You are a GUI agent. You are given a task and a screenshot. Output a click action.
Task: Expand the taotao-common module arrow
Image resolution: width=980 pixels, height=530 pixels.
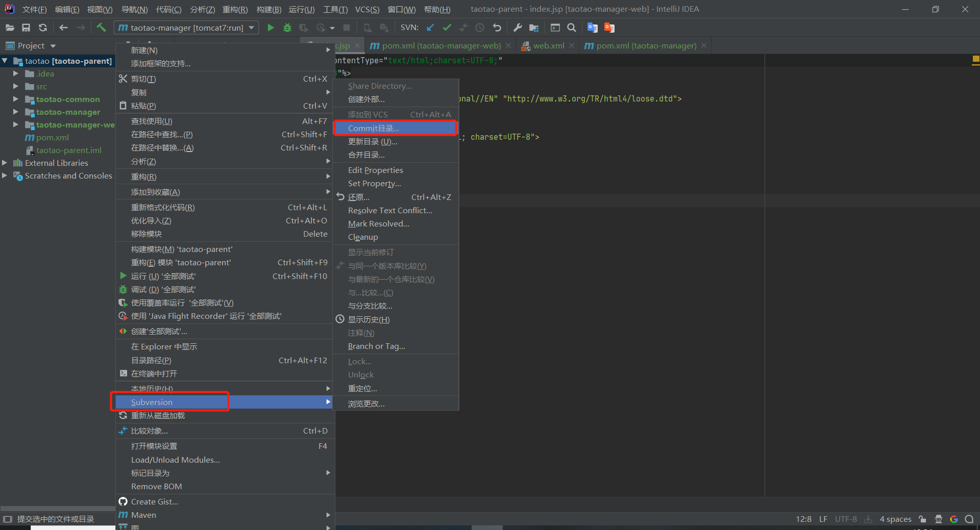(16, 99)
